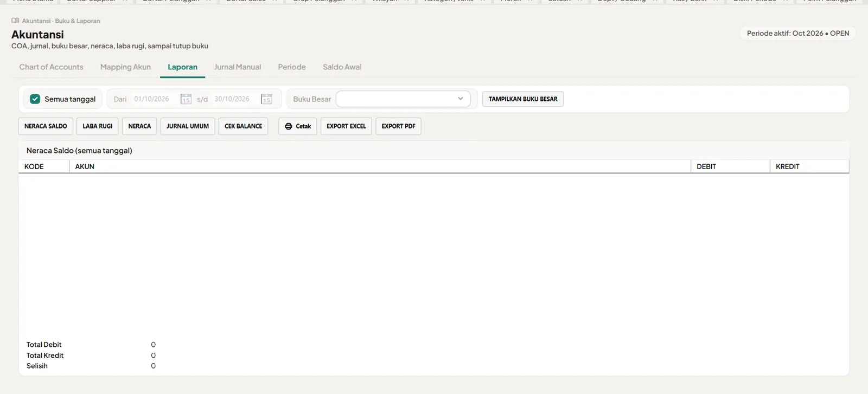Screen dimensions: 868x394
Task: Click the TAMPILKAN BUKU BESAR button
Action: click(523, 99)
